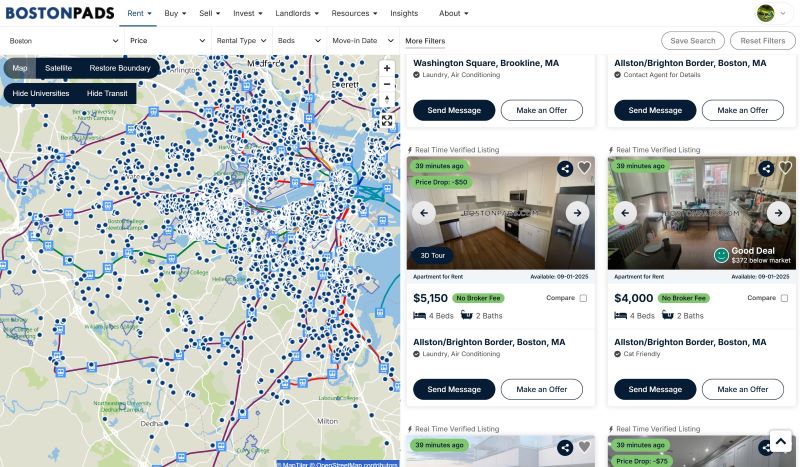The height and width of the screenshot is (467, 800).
Task: Make an Offer on the $4,000 listing
Action: tap(743, 389)
